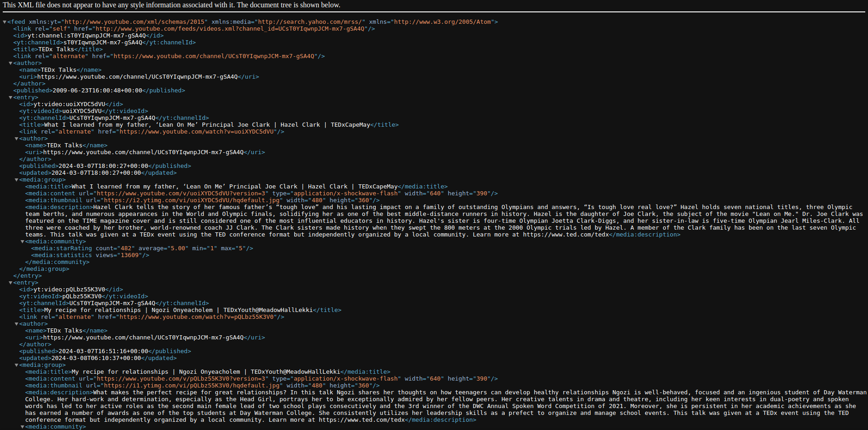Click the watch?v=uoiXYDC5dVU link href

(197, 132)
